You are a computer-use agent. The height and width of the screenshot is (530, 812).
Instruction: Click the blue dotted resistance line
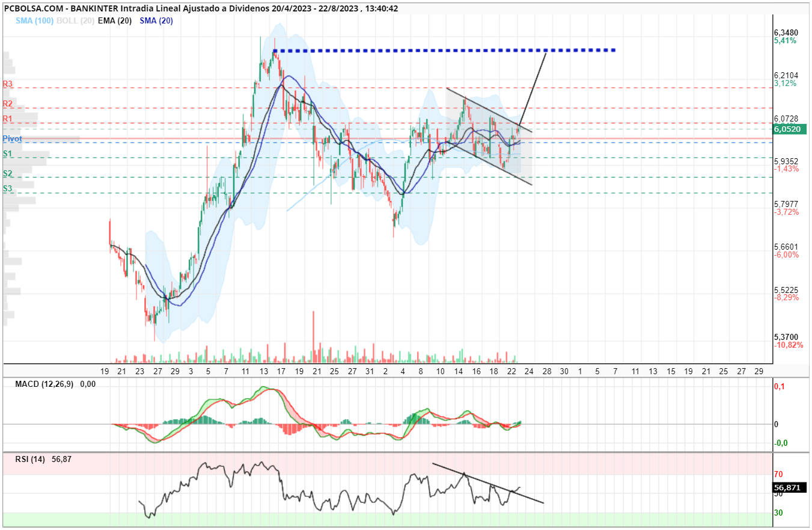click(x=444, y=50)
